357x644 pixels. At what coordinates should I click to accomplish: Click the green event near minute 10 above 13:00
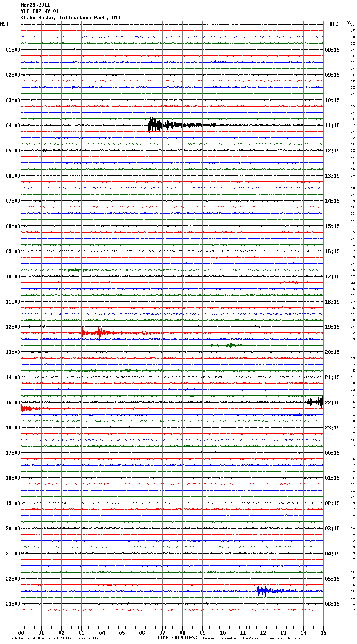[x=230, y=346]
